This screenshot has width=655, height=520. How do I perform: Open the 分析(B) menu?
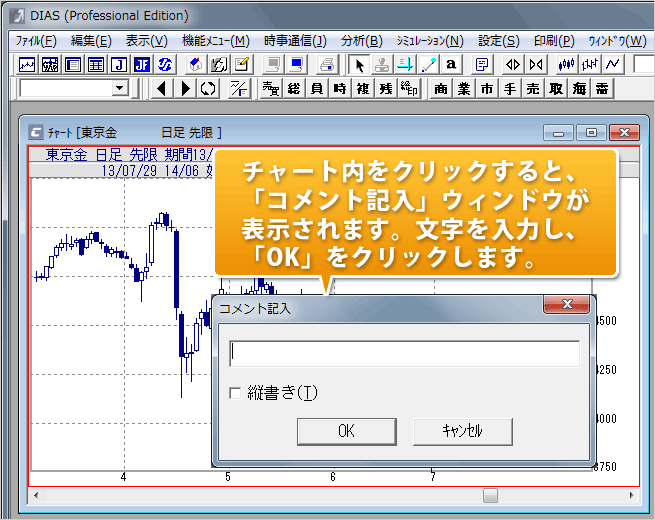361,41
